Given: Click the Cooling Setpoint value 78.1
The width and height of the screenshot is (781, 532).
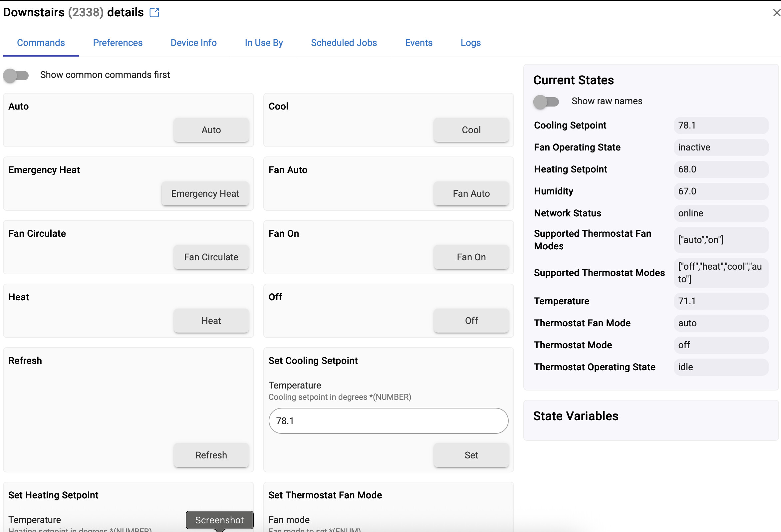Looking at the screenshot, I should click(721, 126).
